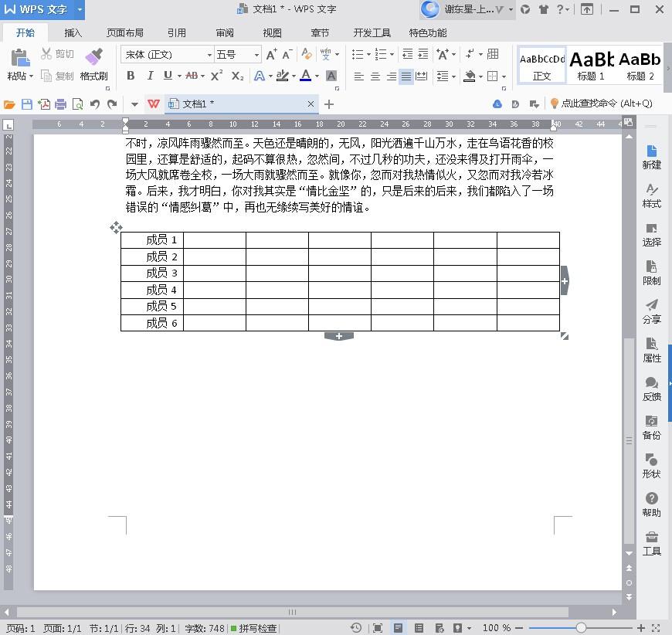This screenshot has height=635, width=672.
Task: Click the Print icon in quick toolbar
Action: 60,104
